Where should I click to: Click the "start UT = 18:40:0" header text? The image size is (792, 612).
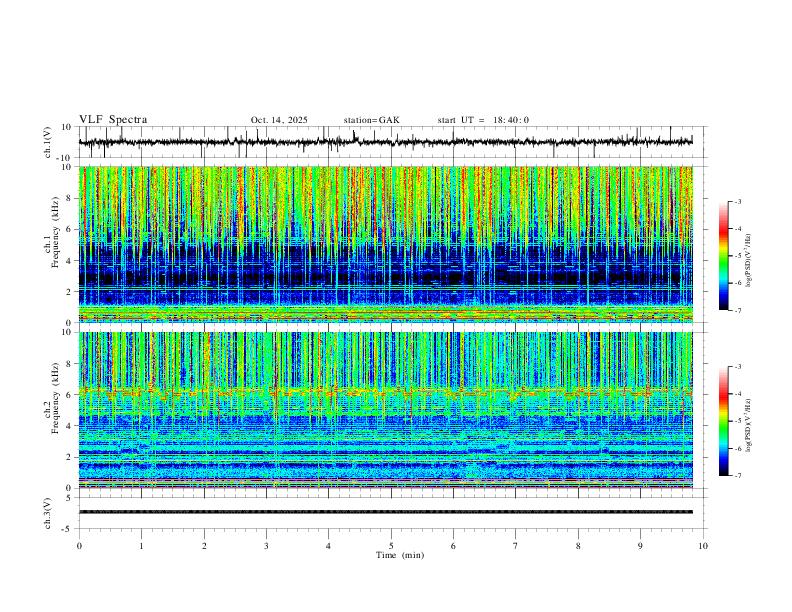click(x=483, y=120)
